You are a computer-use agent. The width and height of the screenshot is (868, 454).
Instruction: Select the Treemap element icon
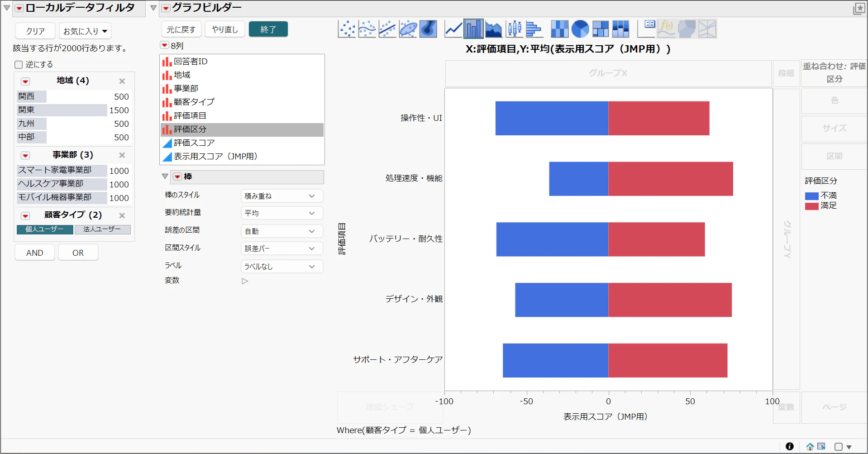click(x=601, y=29)
